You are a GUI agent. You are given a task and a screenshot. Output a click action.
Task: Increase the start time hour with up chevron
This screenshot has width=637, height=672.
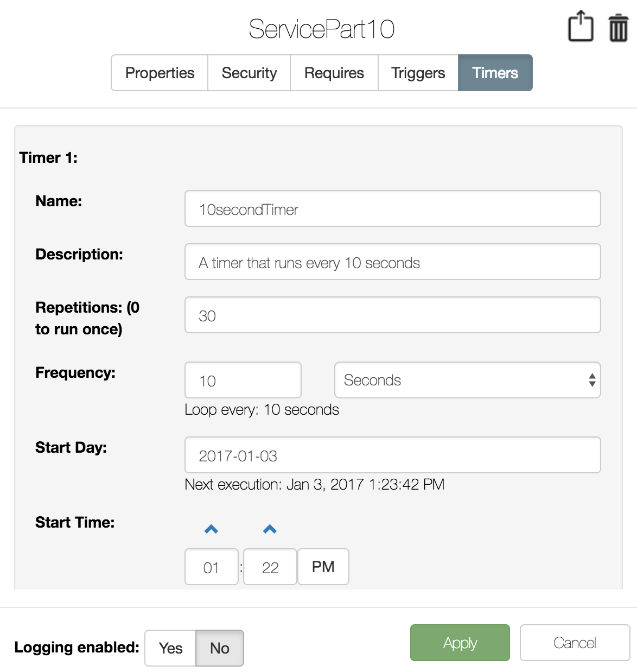pyautogui.click(x=212, y=529)
